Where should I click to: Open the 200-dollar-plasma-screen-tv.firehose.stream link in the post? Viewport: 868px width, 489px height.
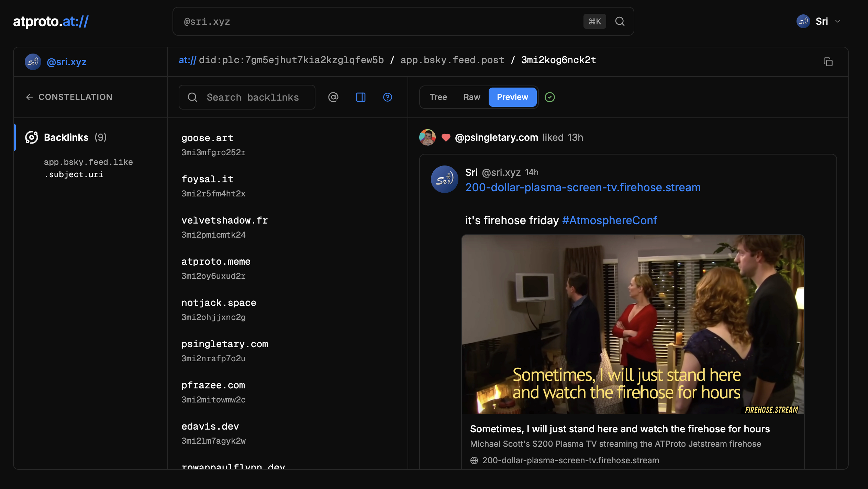583,187
